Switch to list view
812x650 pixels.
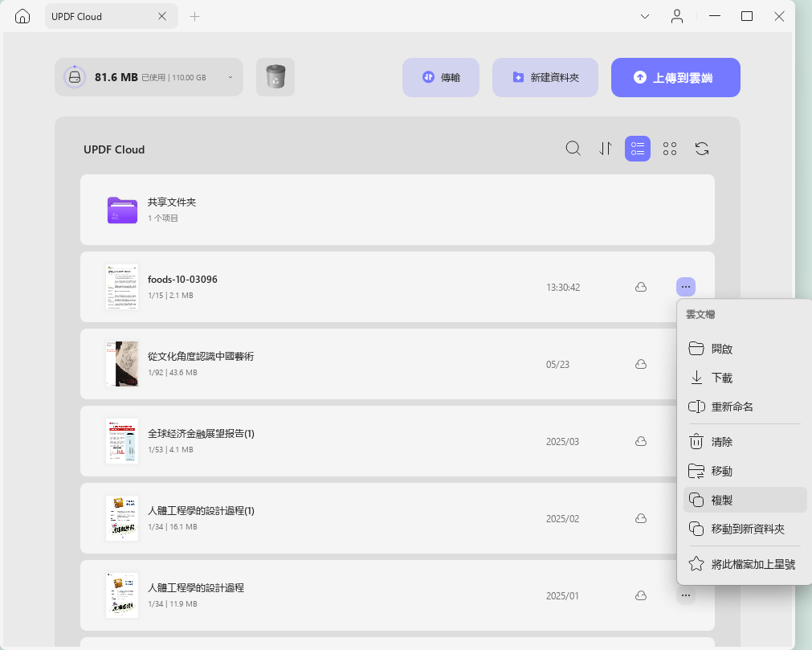(638, 149)
